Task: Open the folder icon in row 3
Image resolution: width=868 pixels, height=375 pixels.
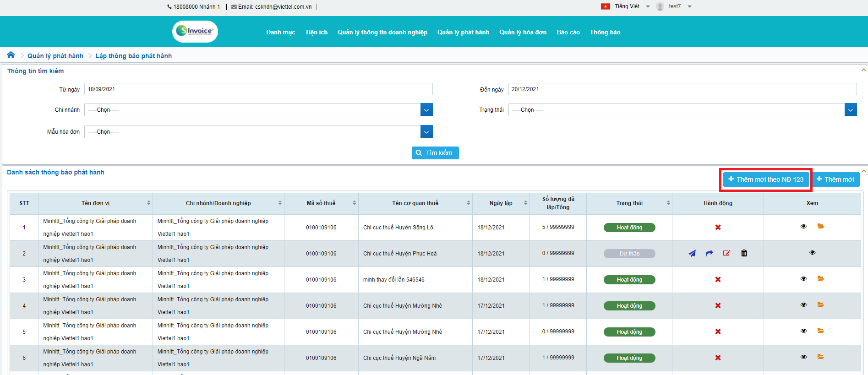Action: pos(821,278)
